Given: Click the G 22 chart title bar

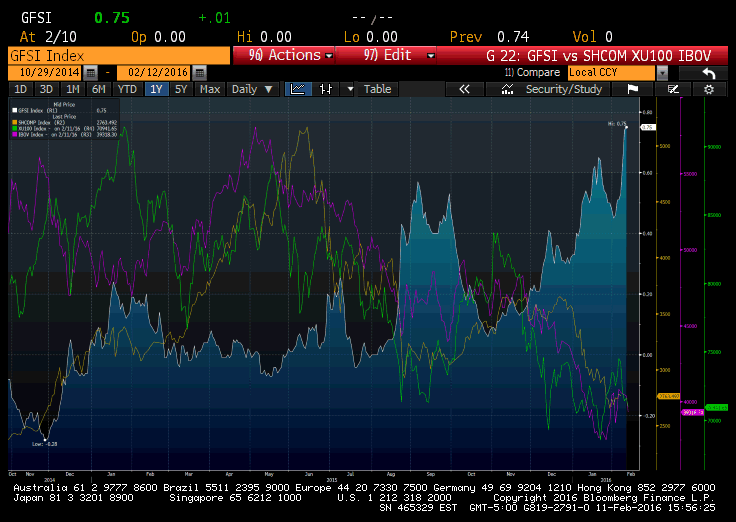Looking at the screenshot, I should coord(583,55).
